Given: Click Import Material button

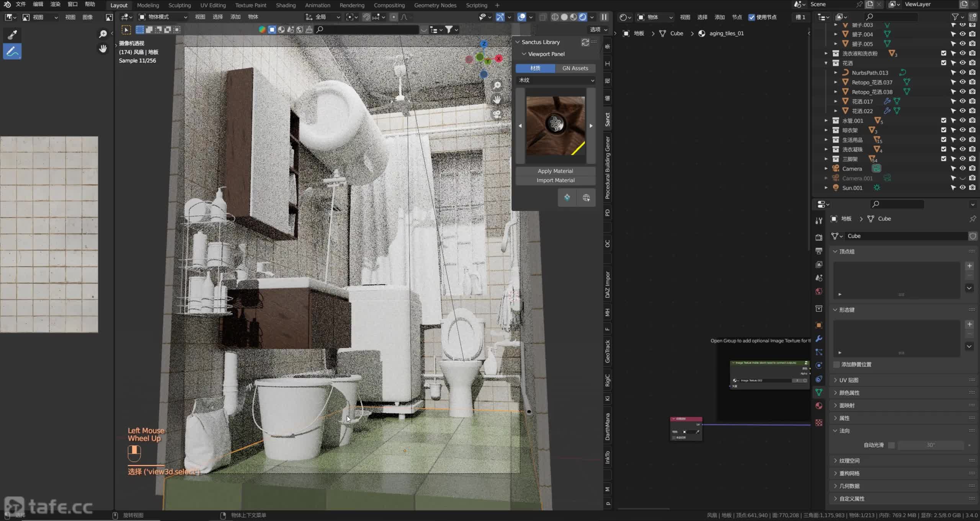Looking at the screenshot, I should pyautogui.click(x=555, y=180).
